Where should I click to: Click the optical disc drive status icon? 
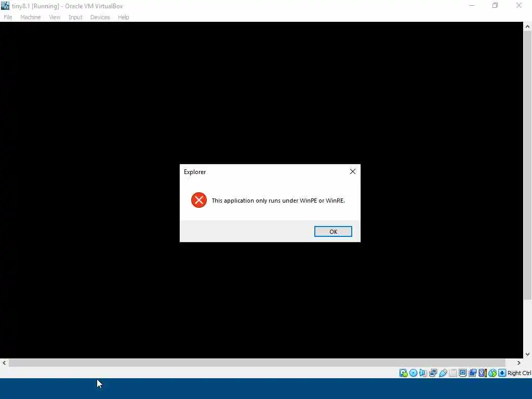click(x=413, y=373)
